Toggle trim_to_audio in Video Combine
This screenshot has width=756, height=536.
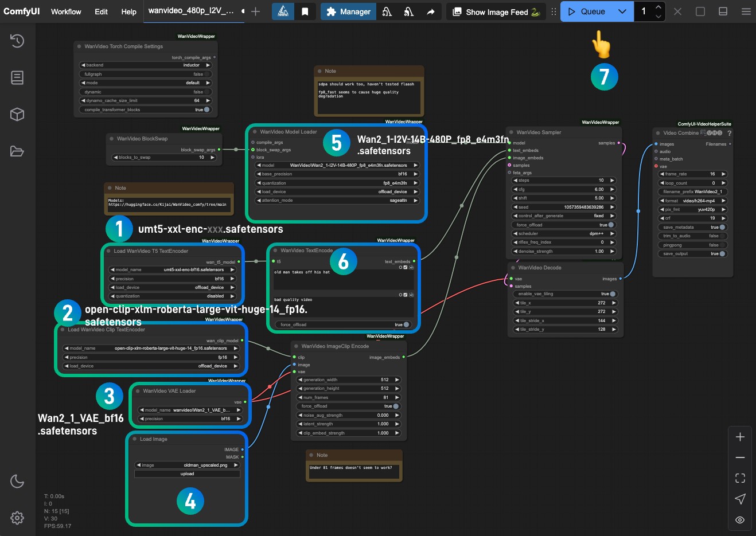click(723, 236)
